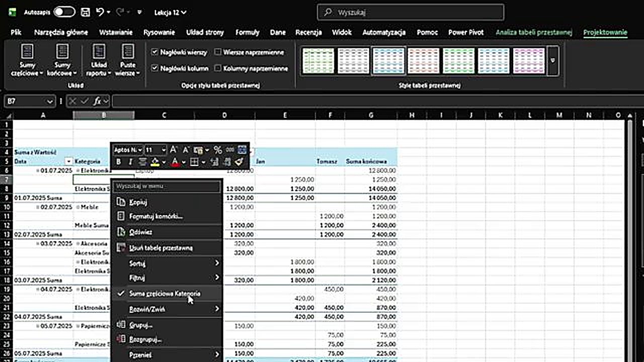Apply bold from the mini toolbar
Image resolution: width=644 pixels, height=362 pixels.
point(119,162)
